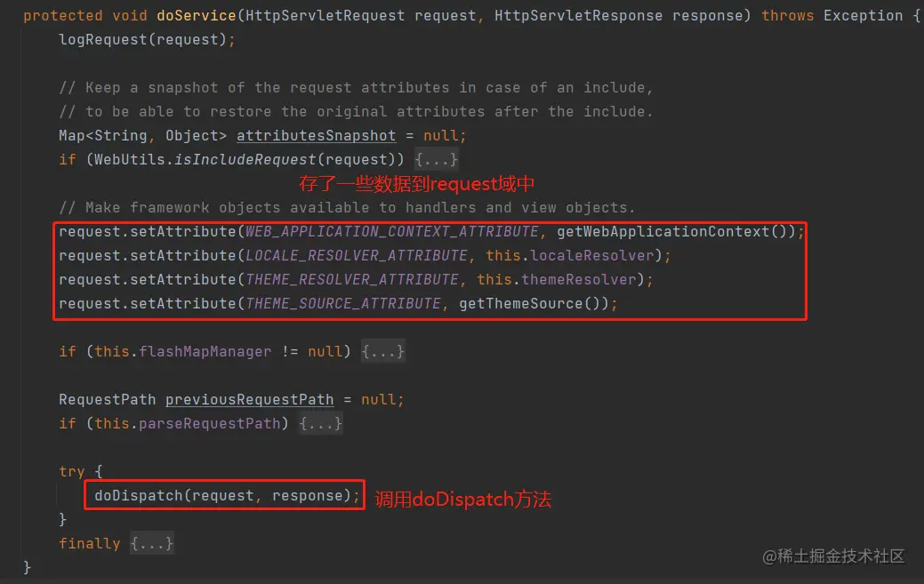Click the doService method name
Screen dimensions: 924x584
tap(197, 16)
